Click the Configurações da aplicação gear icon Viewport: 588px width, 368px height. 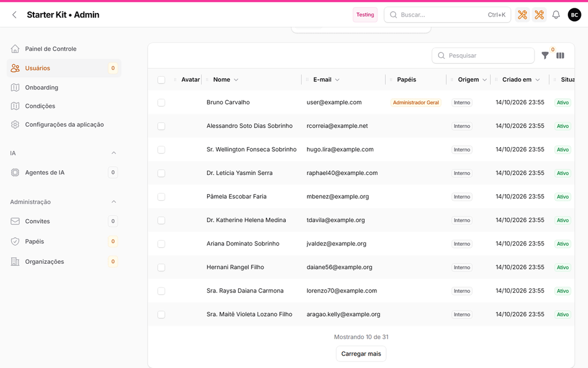[x=15, y=124]
